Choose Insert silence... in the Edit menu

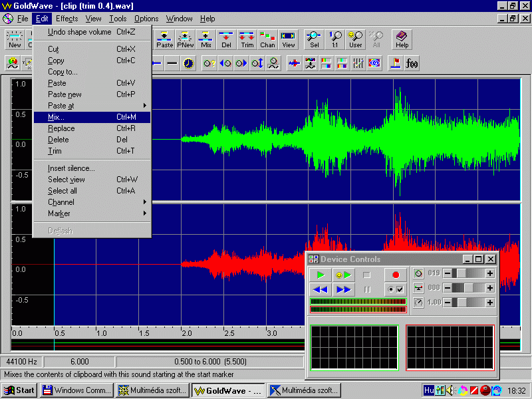point(92,168)
